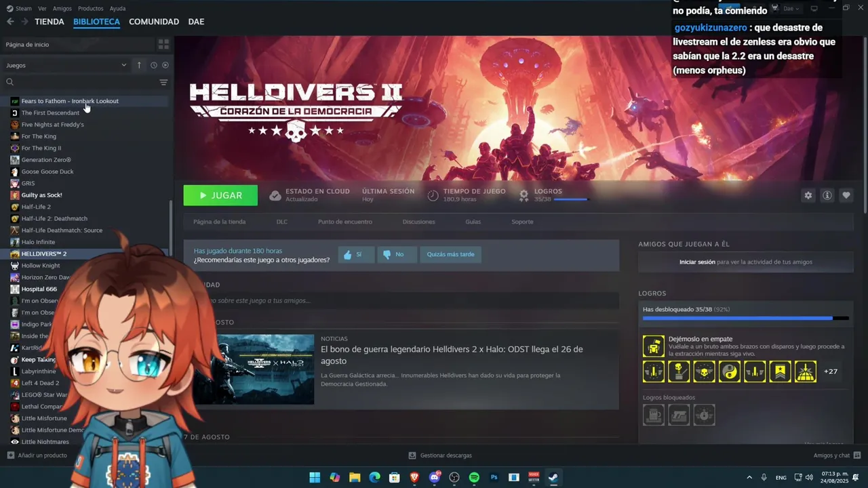Open the Soporte tab
Image resolution: width=868 pixels, height=488 pixels.
(x=522, y=222)
